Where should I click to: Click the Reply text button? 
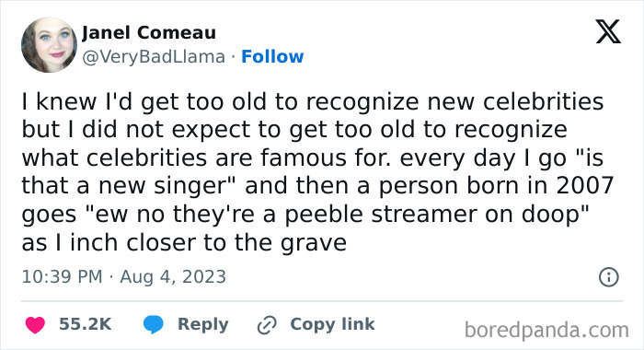click(203, 324)
